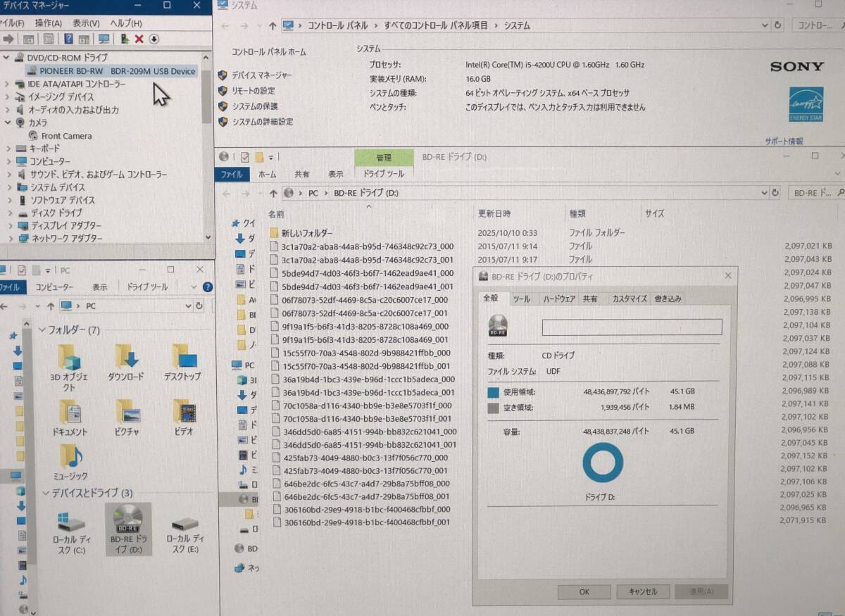
Task: Open ヘルプ(H) menu in Device Manager
Action: [125, 23]
